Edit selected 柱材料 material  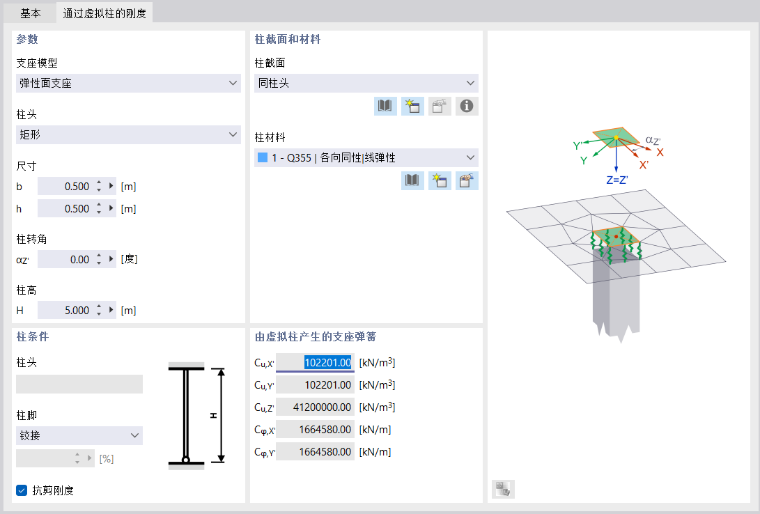pyautogui.click(x=467, y=180)
